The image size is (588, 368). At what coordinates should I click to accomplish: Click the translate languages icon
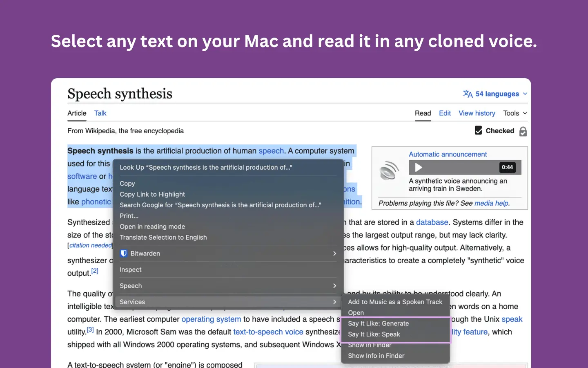click(468, 94)
